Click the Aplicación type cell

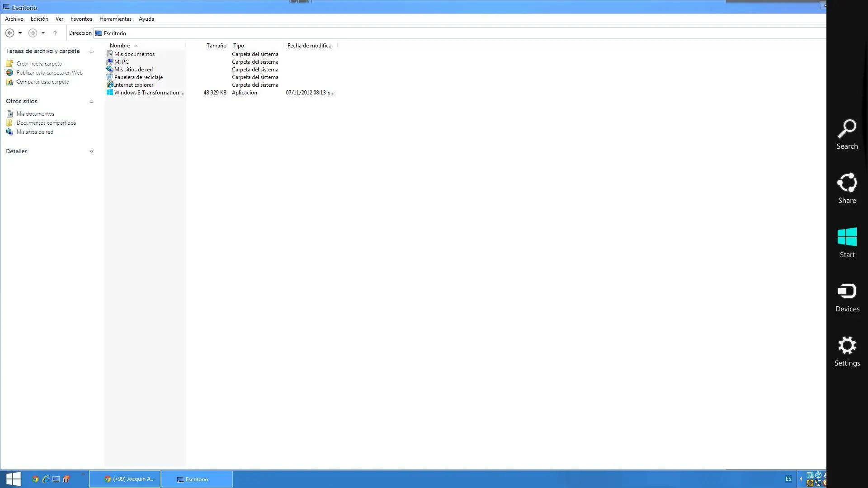[245, 92]
